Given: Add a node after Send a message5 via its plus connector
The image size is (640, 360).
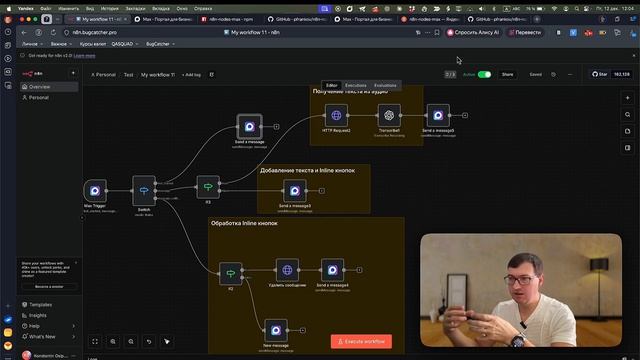Looking at the screenshot, I should pos(465,116).
